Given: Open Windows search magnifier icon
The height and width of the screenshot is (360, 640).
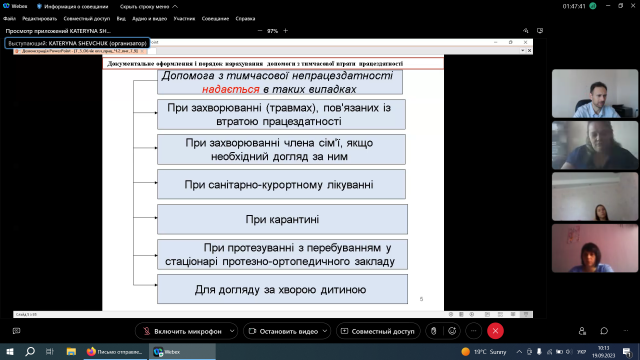Looking at the screenshot, I should pyautogui.click(x=30, y=352).
